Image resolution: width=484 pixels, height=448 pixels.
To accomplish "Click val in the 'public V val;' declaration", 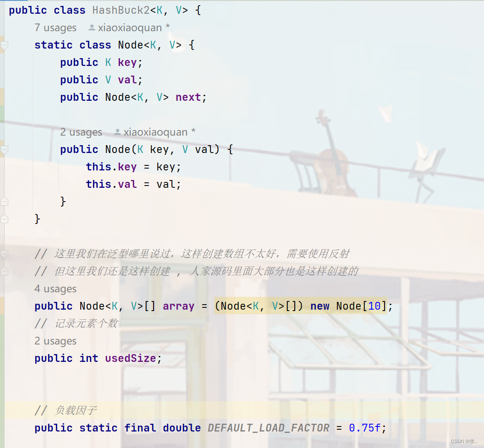I will pos(127,80).
